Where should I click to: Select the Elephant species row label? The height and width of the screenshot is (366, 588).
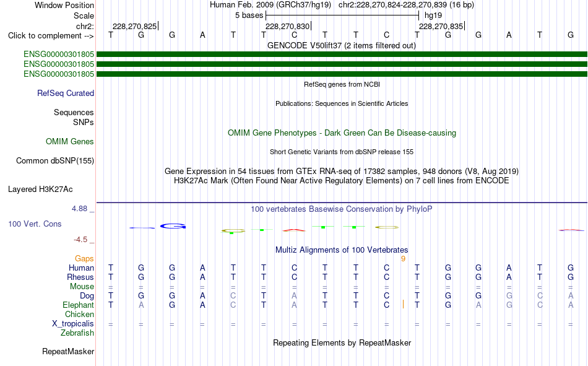point(79,305)
